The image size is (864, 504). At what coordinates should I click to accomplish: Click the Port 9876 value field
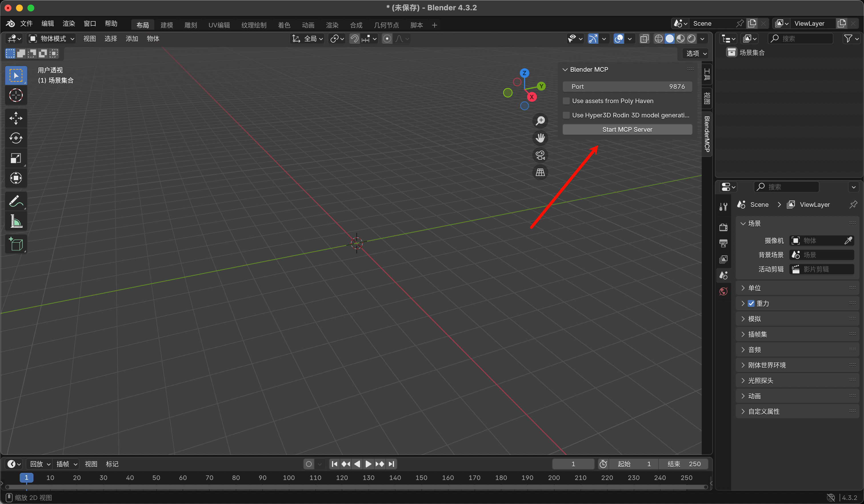627,87
